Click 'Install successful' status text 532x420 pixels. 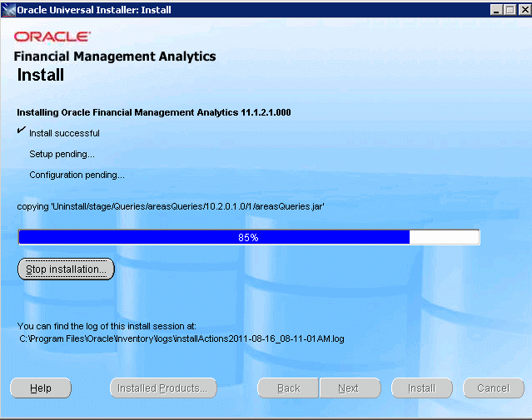(64, 134)
